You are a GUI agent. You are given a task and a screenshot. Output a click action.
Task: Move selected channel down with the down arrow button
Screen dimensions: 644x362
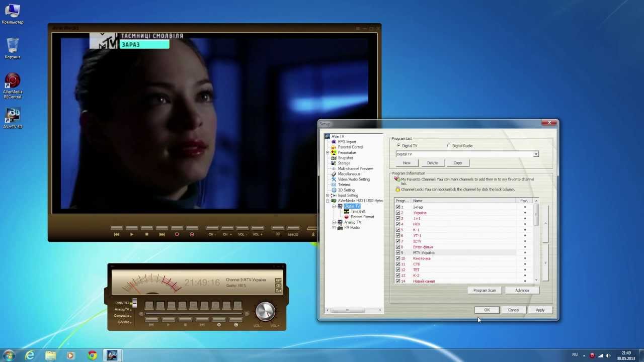(x=546, y=263)
